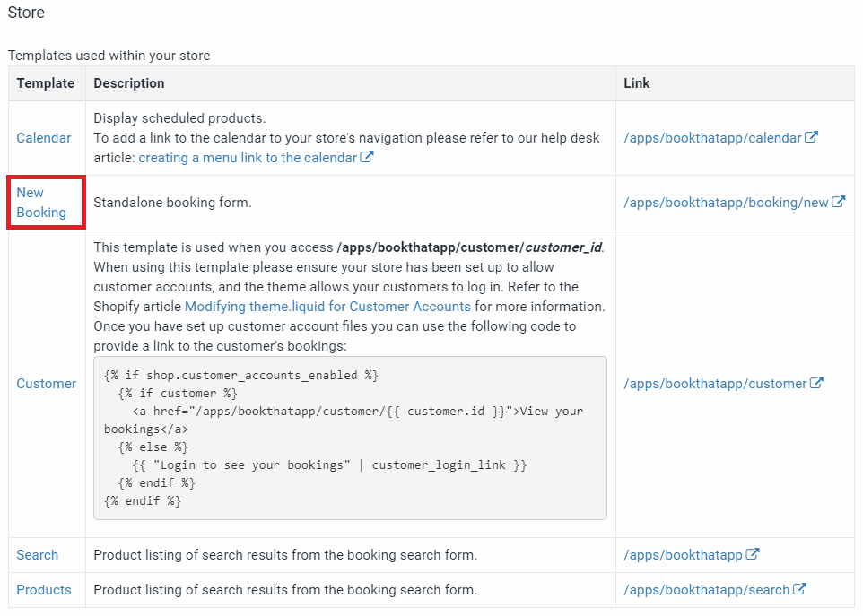The height and width of the screenshot is (616, 863).
Task: Visit /apps/bookthatapp/calendar link
Action: click(x=712, y=138)
